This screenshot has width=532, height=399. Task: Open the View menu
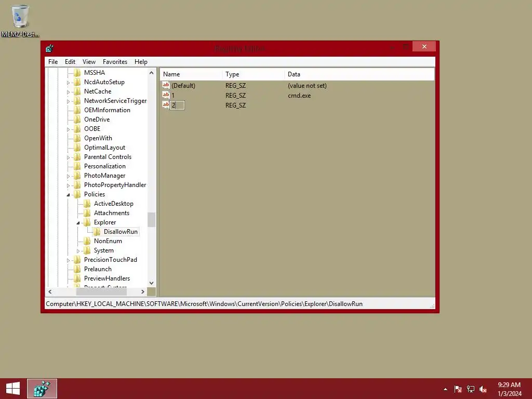pos(89,62)
